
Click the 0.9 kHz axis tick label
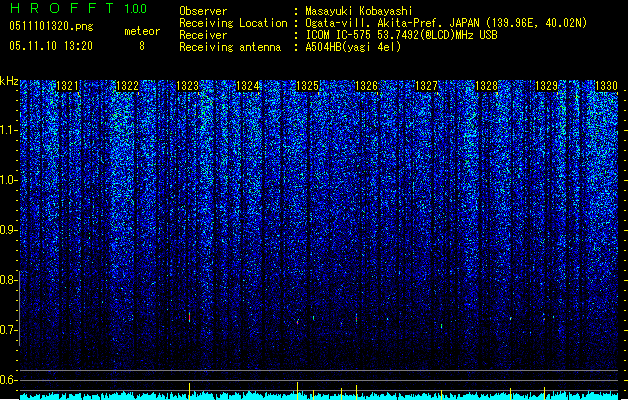point(8,230)
